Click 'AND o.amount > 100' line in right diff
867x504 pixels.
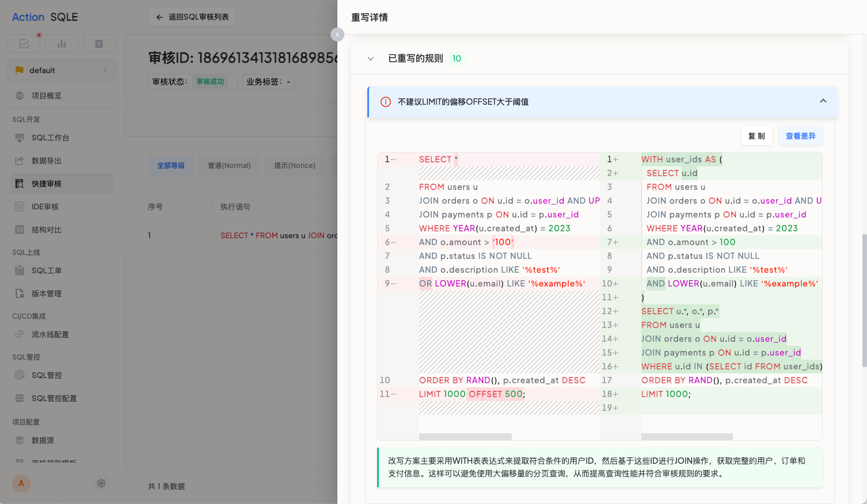click(691, 242)
